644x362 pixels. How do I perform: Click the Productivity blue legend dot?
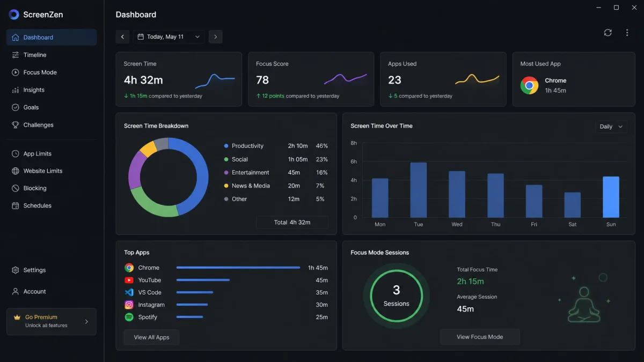226,146
